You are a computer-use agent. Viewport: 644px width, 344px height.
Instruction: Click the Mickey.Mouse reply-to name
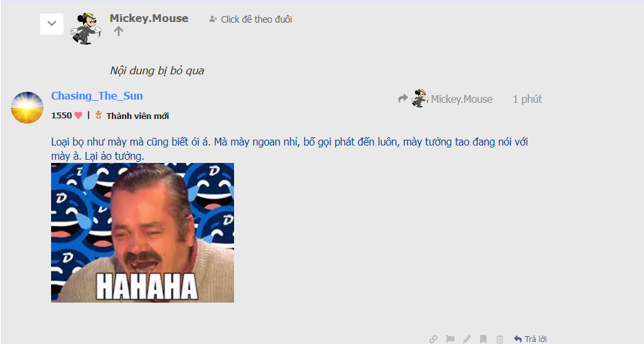click(x=461, y=100)
